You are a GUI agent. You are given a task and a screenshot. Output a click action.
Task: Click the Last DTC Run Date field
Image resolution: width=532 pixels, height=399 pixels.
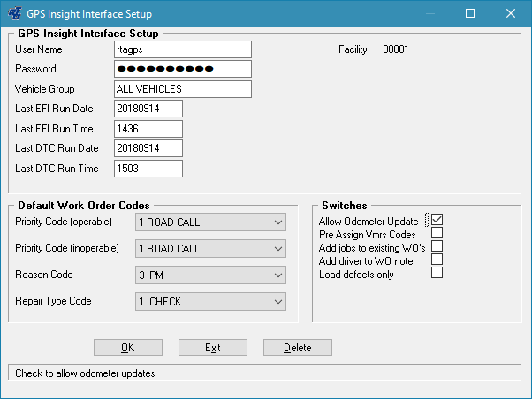(x=148, y=148)
